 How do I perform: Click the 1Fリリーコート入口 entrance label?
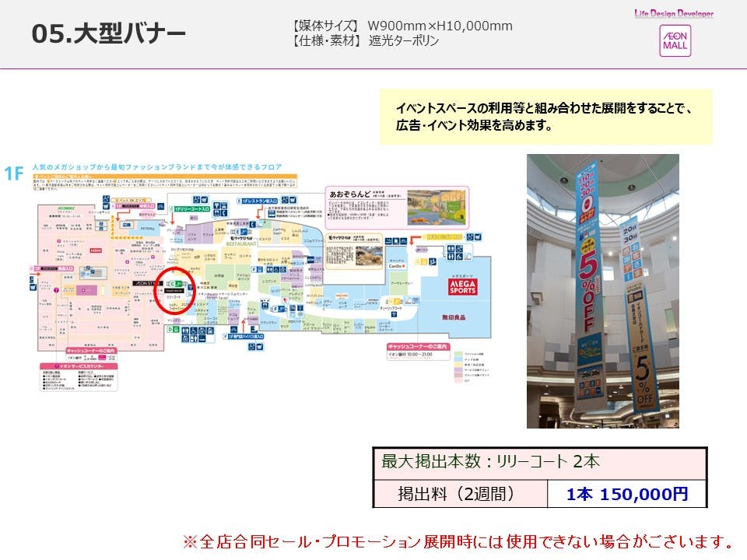click(x=192, y=208)
